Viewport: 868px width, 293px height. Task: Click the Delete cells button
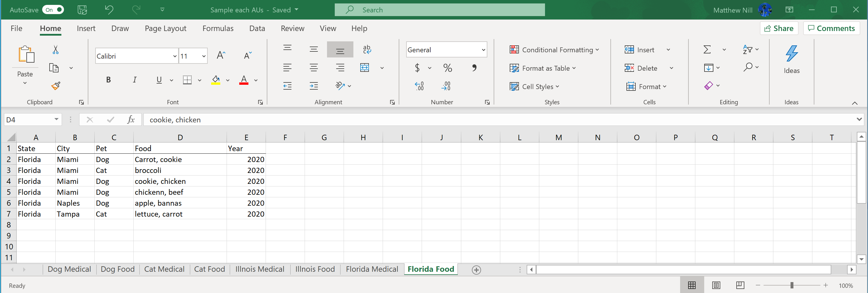(x=641, y=68)
